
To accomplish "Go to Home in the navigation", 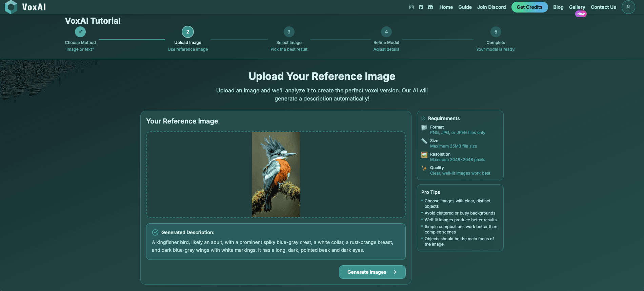I will (x=446, y=7).
